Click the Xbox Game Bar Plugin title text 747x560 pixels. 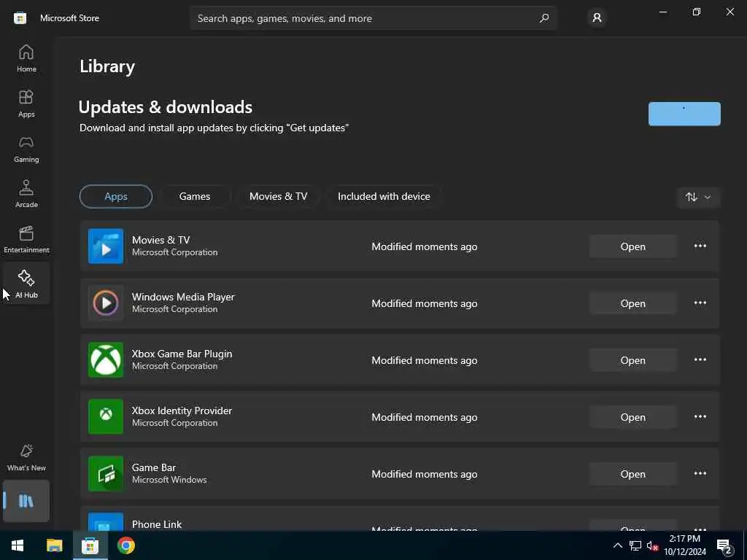tap(182, 354)
